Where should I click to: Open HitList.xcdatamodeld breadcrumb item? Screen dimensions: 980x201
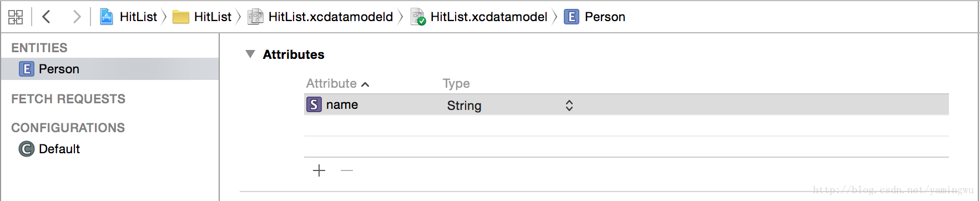(x=331, y=17)
